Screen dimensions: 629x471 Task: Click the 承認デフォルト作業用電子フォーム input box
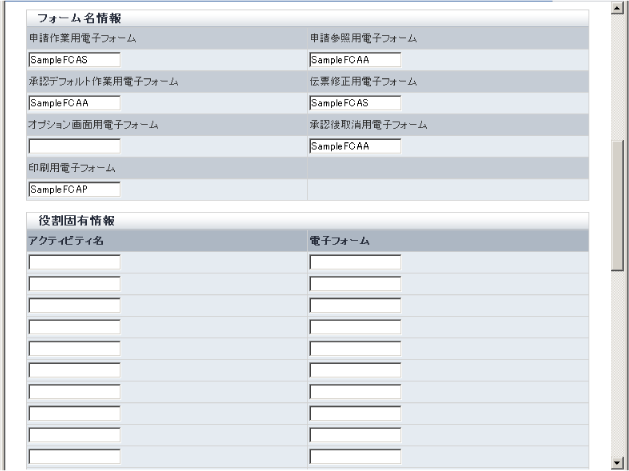(x=74, y=102)
